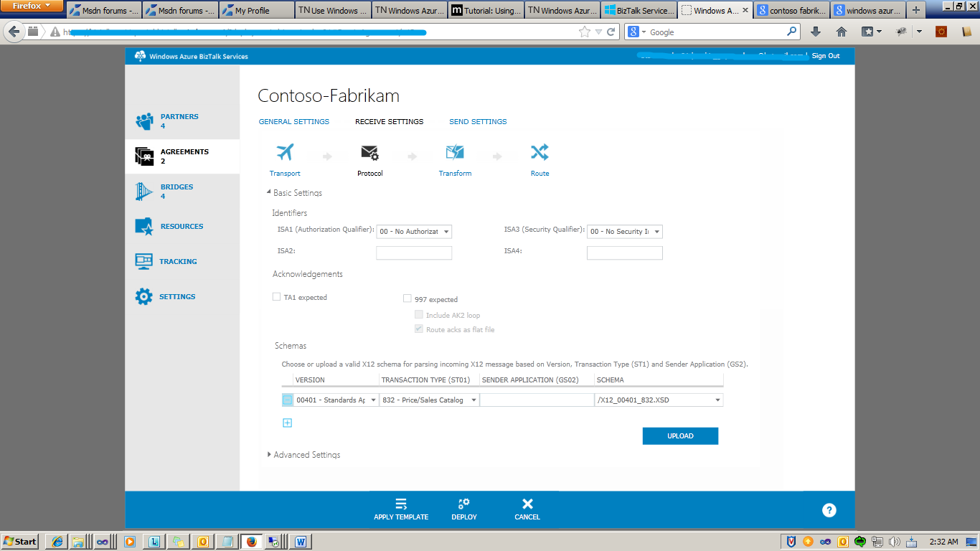The width and height of the screenshot is (980, 551).
Task: Click the ISA4 input field
Action: tap(625, 253)
